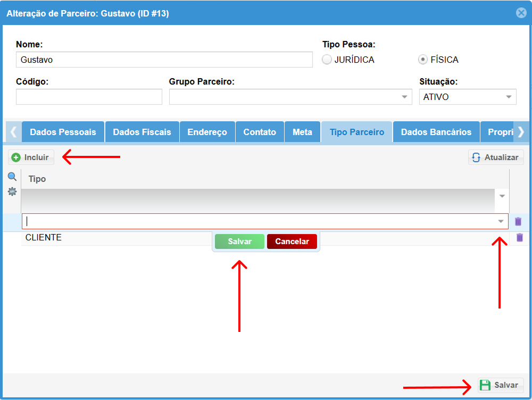
Task: Open grid settings gear icon
Action: (12, 191)
